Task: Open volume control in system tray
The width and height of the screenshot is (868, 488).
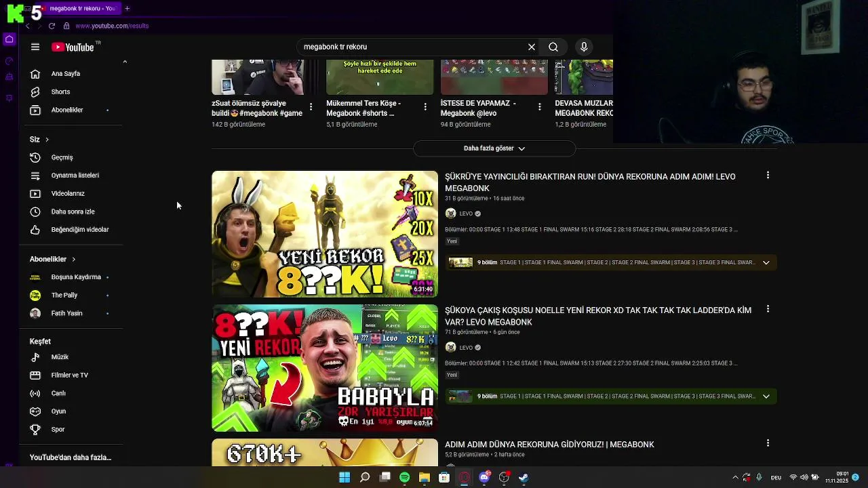Action: pyautogui.click(x=804, y=477)
